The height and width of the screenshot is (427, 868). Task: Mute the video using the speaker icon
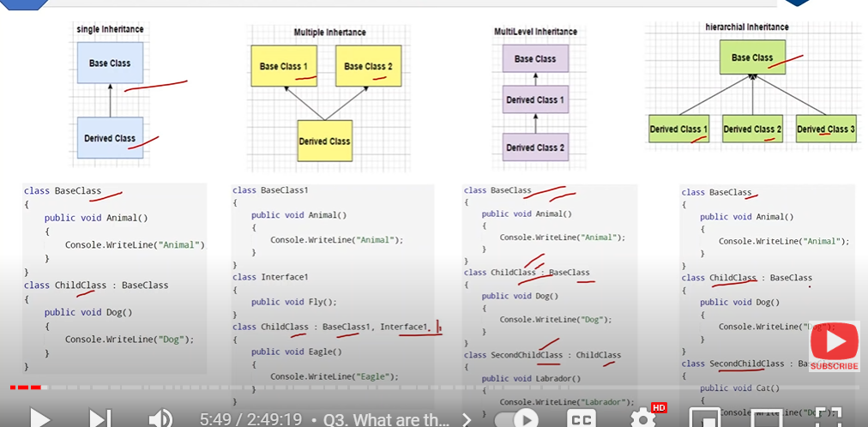pos(160,418)
